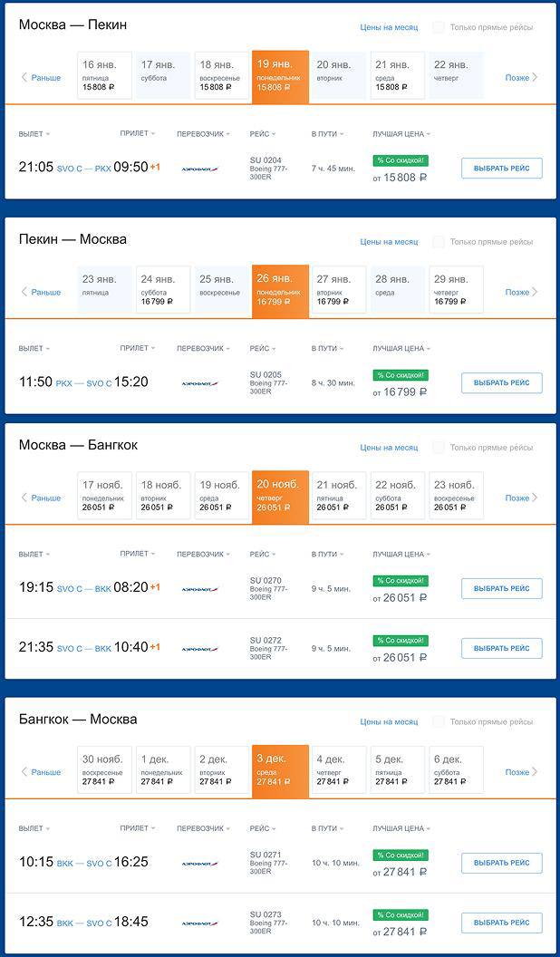Click the Aeroflot logo for flight SU 0205
Image resolution: width=560 pixels, height=957 pixels.
coord(199,383)
